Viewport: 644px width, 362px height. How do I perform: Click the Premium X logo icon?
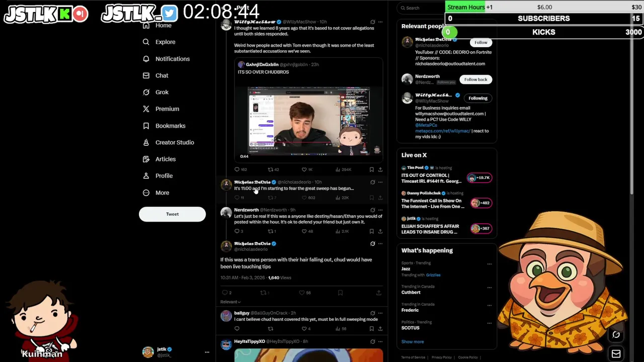tap(146, 109)
